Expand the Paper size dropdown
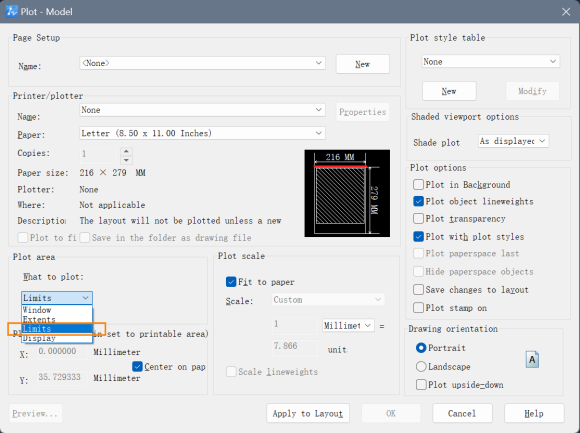The image size is (580, 433). pyautogui.click(x=202, y=133)
